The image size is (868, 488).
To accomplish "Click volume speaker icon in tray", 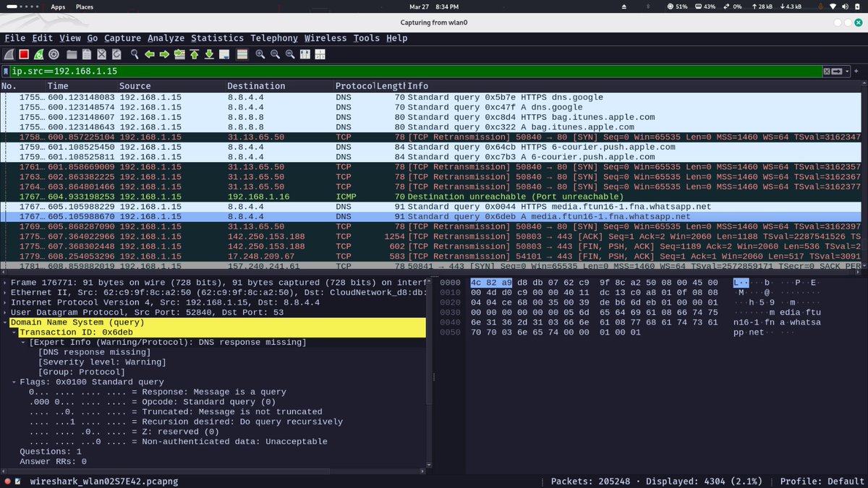I will pyautogui.click(x=846, y=7).
